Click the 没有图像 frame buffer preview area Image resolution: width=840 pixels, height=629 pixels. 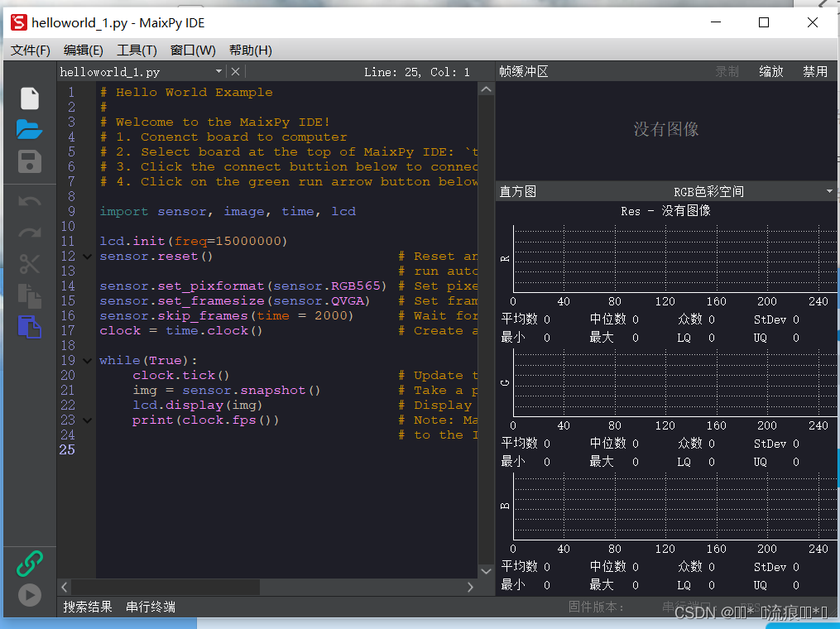(x=666, y=129)
